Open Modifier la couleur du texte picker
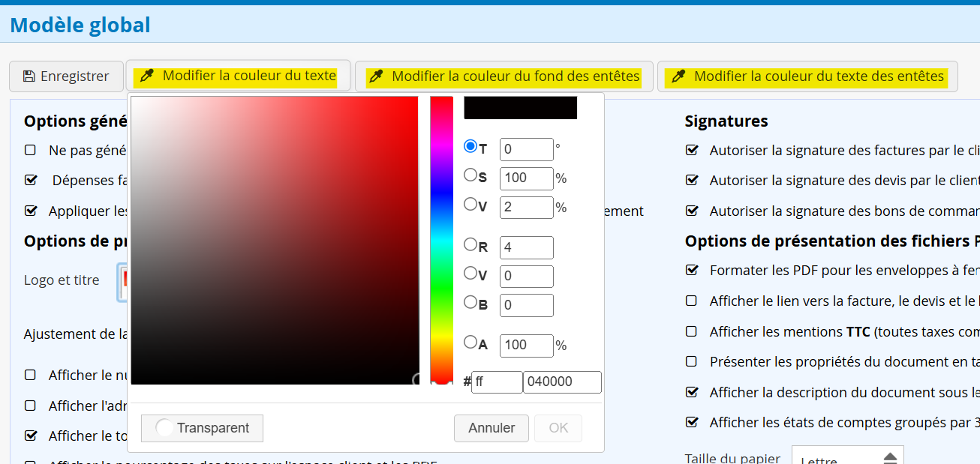Image resolution: width=980 pixels, height=464 pixels. coord(239,76)
